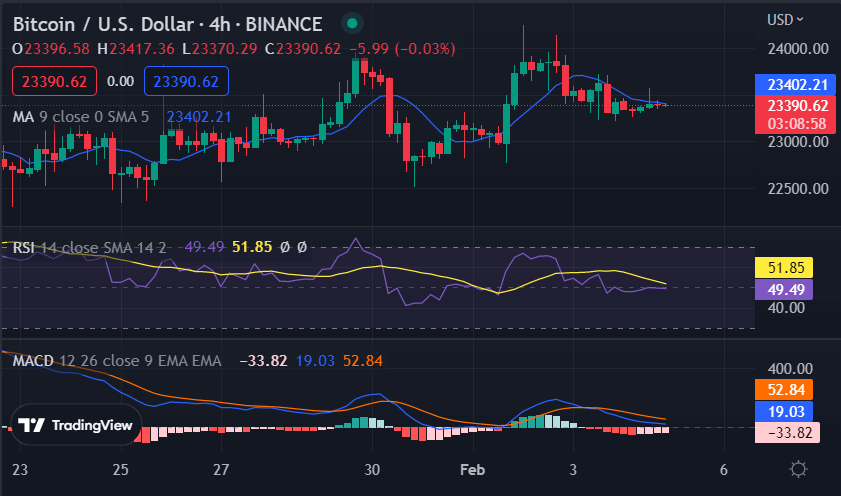Select the MA 9 close indicator legend
The image size is (841, 496).
click(82, 116)
